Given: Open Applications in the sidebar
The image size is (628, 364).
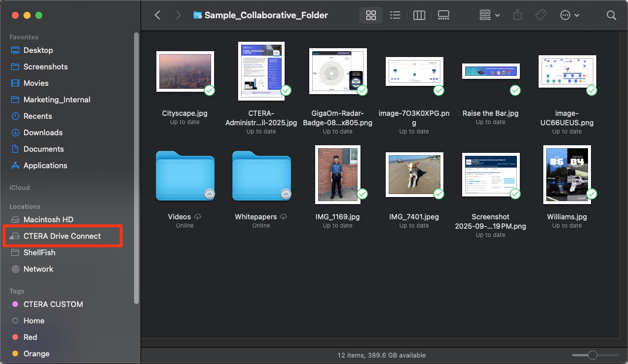Looking at the screenshot, I should click(x=45, y=165).
